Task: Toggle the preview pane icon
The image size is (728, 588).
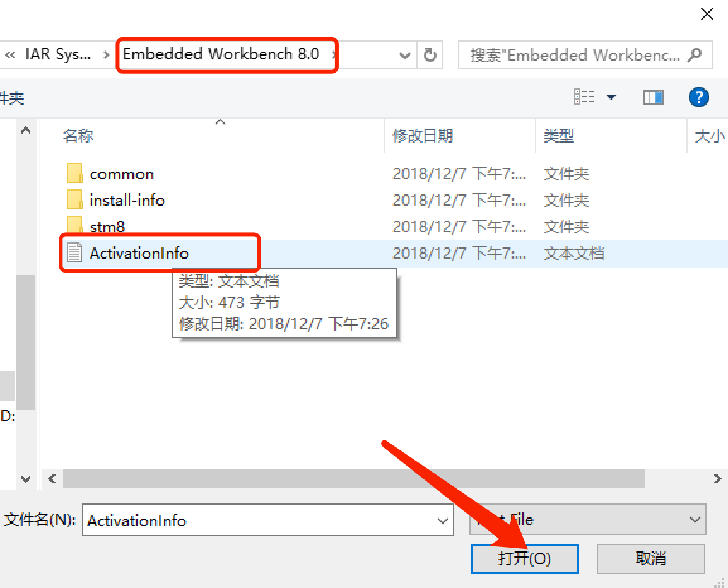Action: (x=654, y=98)
